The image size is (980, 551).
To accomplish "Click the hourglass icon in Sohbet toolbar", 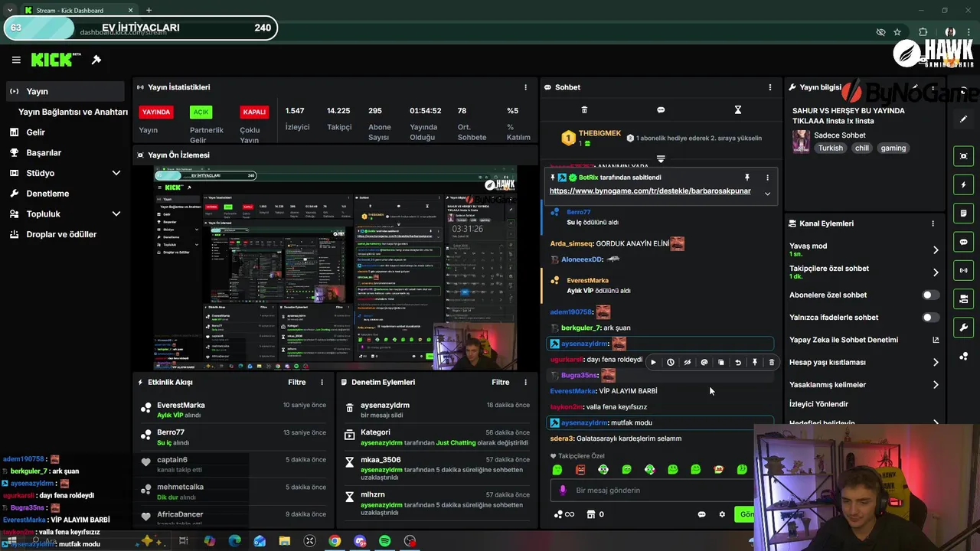I will (x=738, y=109).
